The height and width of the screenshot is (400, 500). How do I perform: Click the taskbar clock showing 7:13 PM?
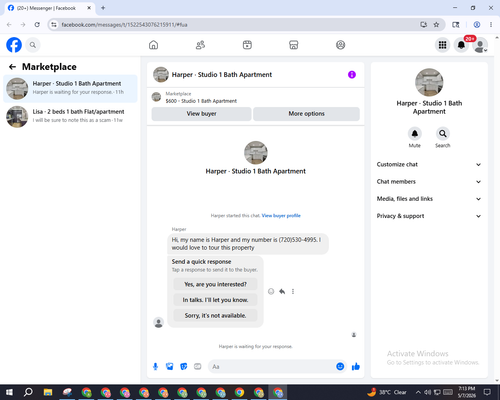point(467,392)
